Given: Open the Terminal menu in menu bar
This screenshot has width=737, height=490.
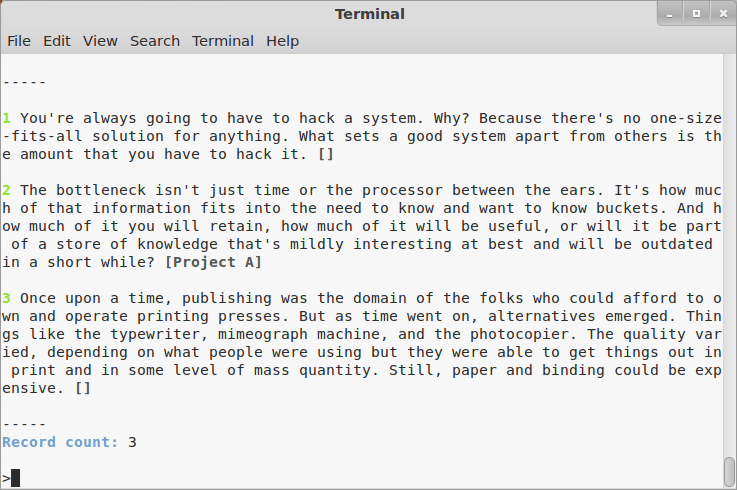Looking at the screenshot, I should pos(223,41).
